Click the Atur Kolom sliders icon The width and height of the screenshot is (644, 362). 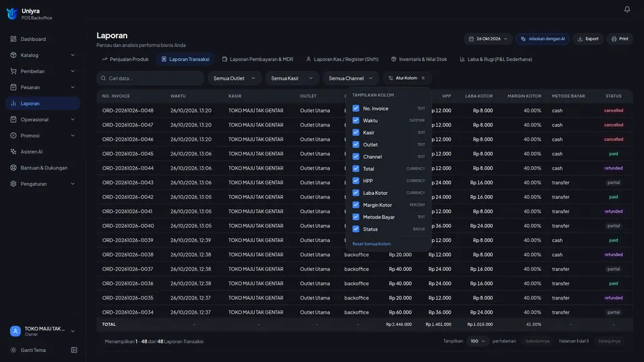390,78
